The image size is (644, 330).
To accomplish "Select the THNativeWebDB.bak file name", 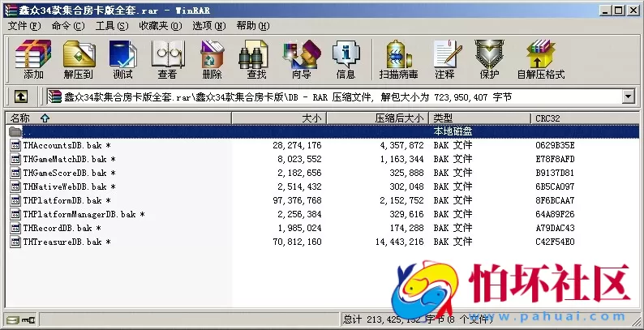I will [x=70, y=186].
